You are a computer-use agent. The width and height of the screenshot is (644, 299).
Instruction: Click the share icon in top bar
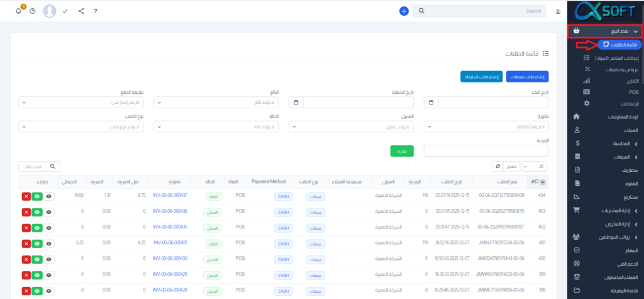[x=80, y=11]
